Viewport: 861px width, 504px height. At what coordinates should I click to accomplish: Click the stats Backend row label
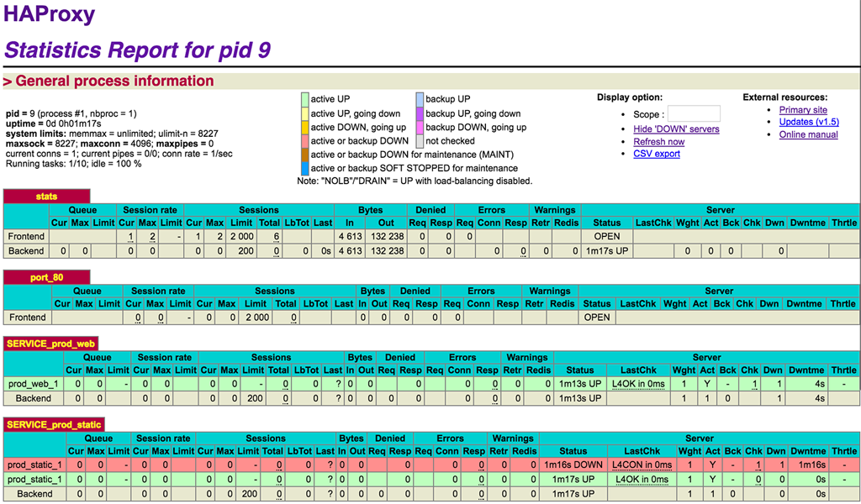click(26, 250)
